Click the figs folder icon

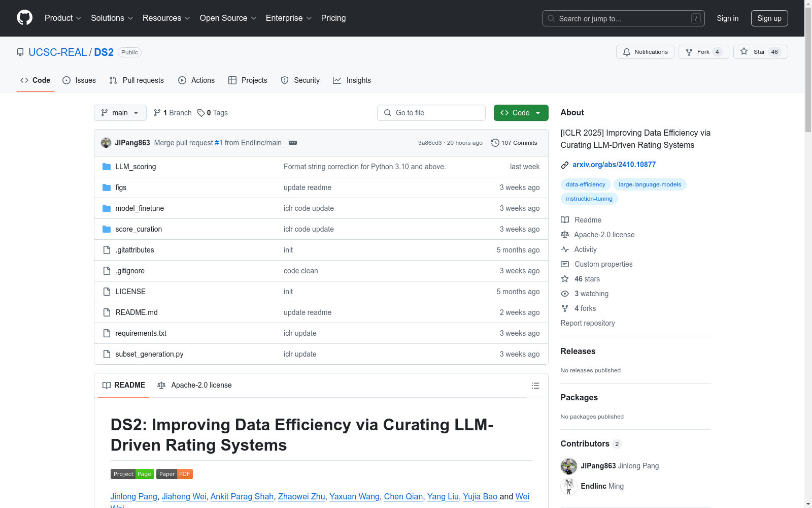coord(107,187)
